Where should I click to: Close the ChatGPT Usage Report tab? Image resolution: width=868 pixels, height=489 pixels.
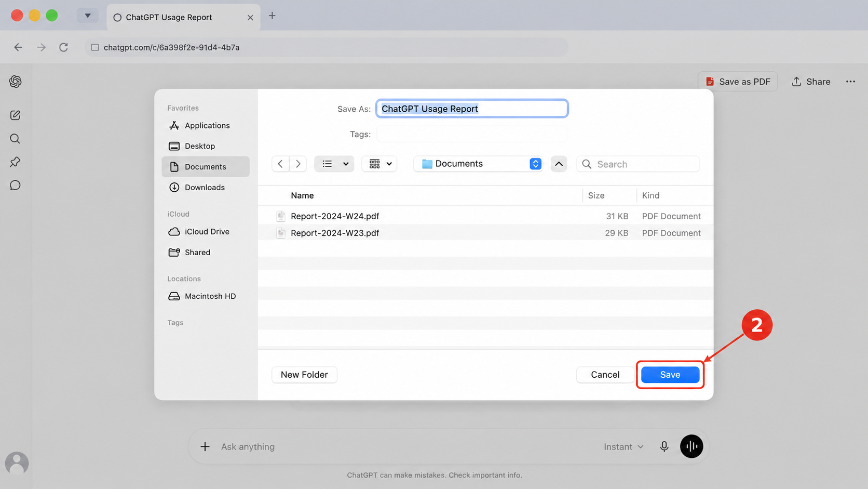pyautogui.click(x=250, y=18)
